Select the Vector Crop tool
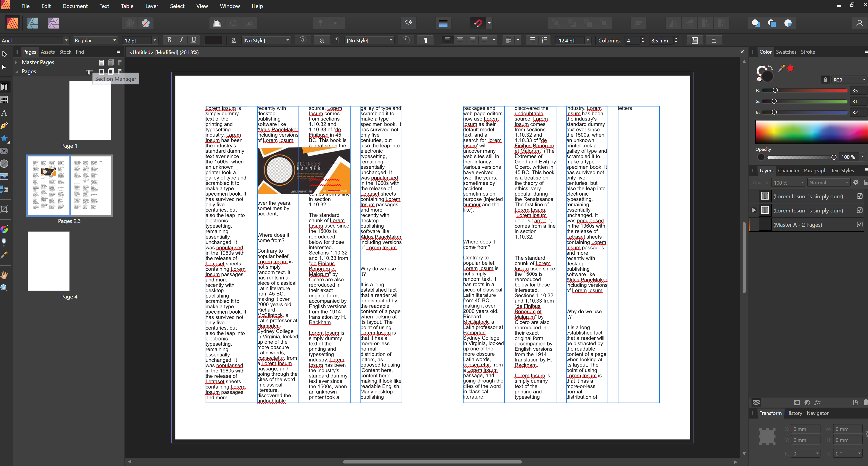The width and height of the screenshot is (868, 466). [x=5, y=209]
